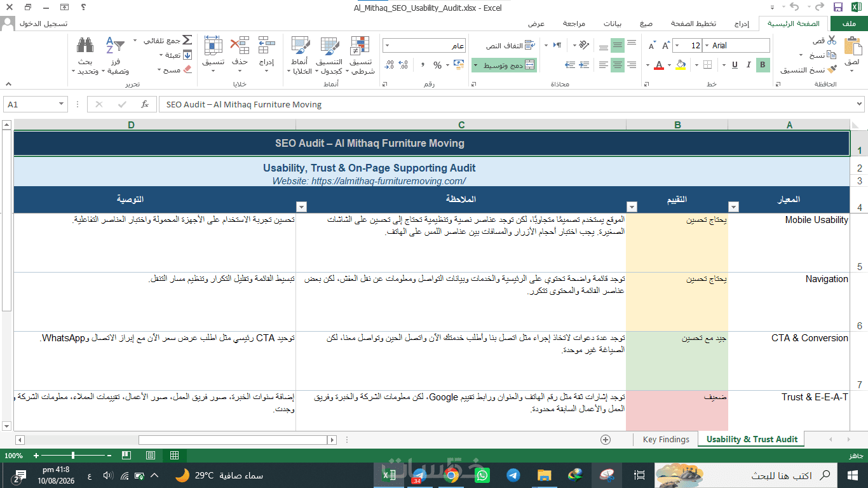Screen dimensions: 868x488
Task: Apply the red font color
Action: coord(659,65)
